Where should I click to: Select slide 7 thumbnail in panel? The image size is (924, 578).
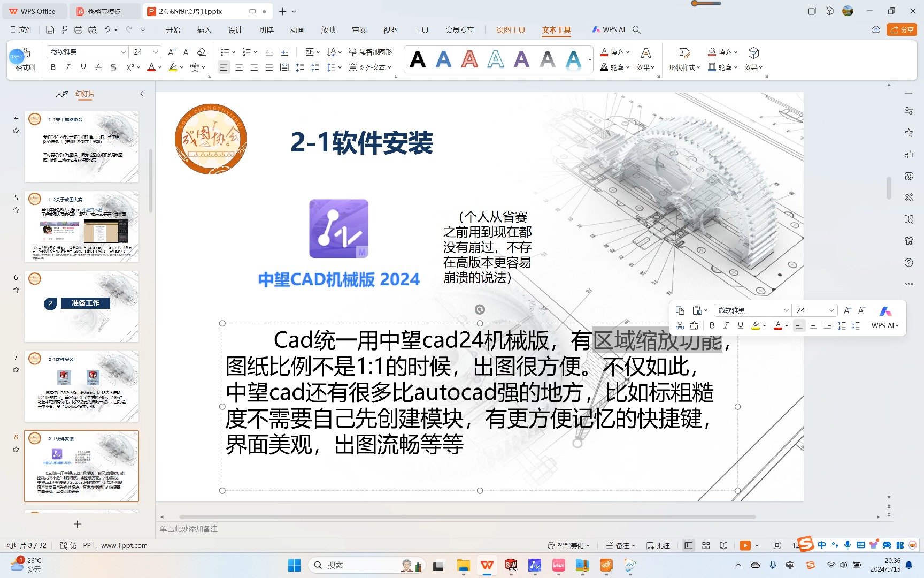click(81, 386)
